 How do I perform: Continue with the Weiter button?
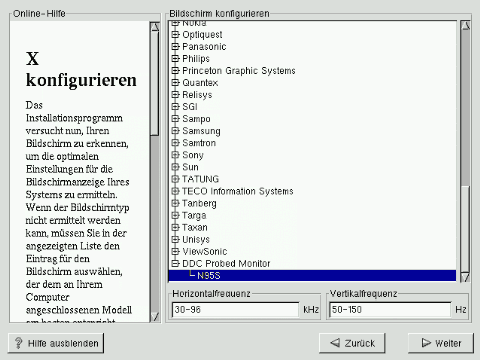(441, 343)
